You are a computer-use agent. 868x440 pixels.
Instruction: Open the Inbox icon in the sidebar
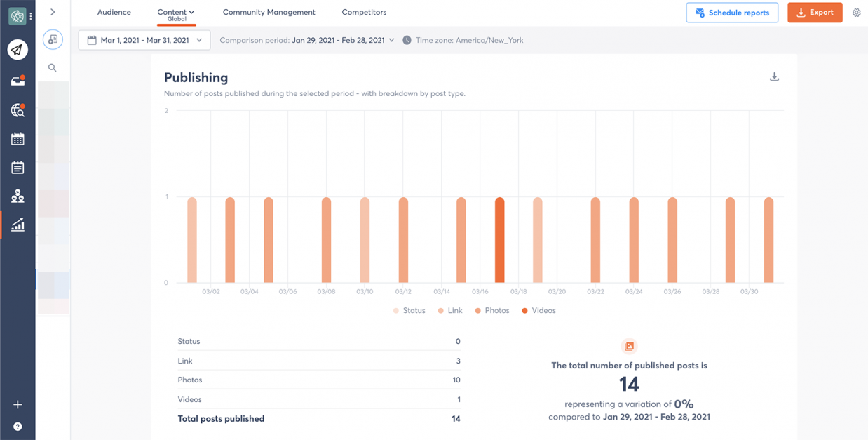pyautogui.click(x=18, y=81)
